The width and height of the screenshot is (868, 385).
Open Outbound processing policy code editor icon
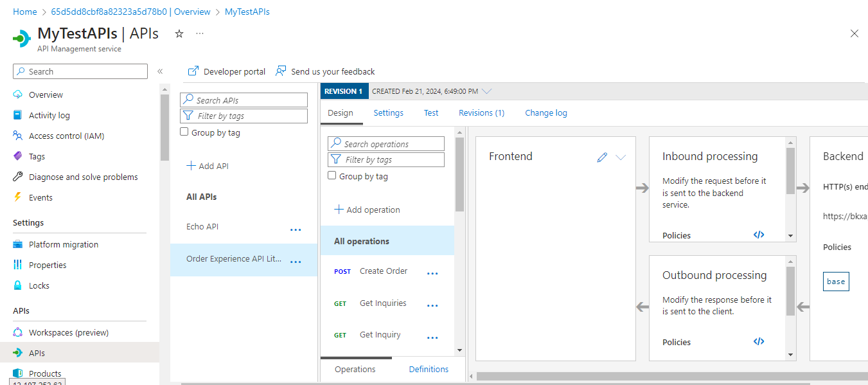click(759, 341)
